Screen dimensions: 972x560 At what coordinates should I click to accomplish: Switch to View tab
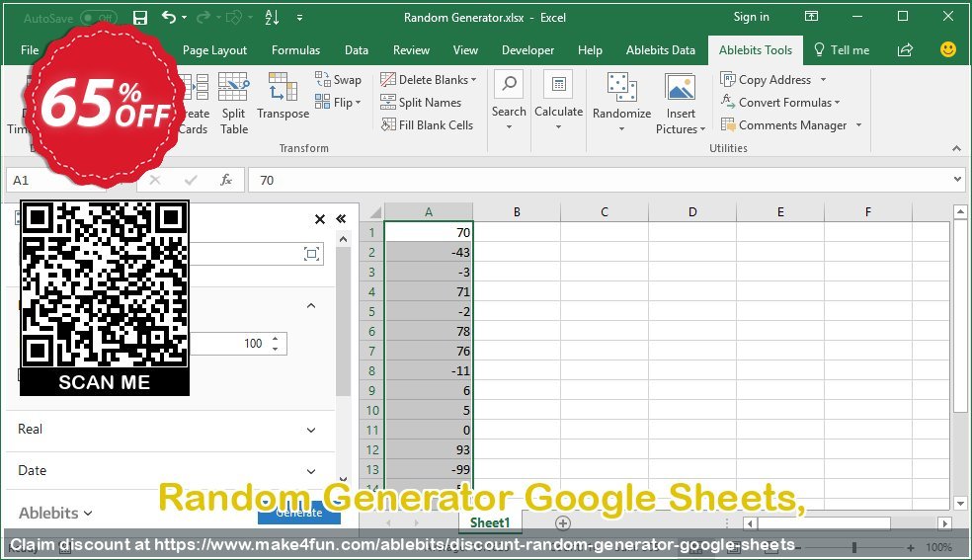click(465, 50)
